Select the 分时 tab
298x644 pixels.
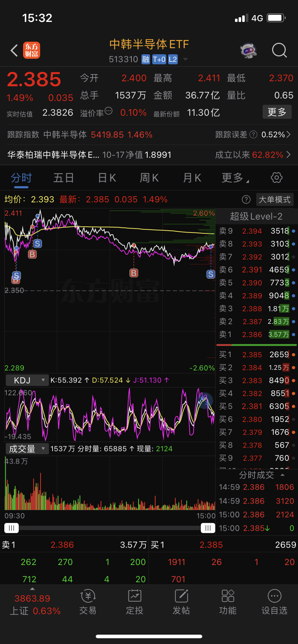pos(21,178)
